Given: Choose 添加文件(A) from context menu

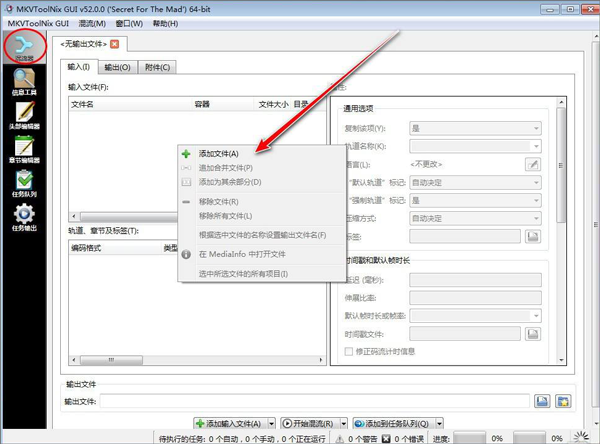Looking at the screenshot, I should (262, 154).
